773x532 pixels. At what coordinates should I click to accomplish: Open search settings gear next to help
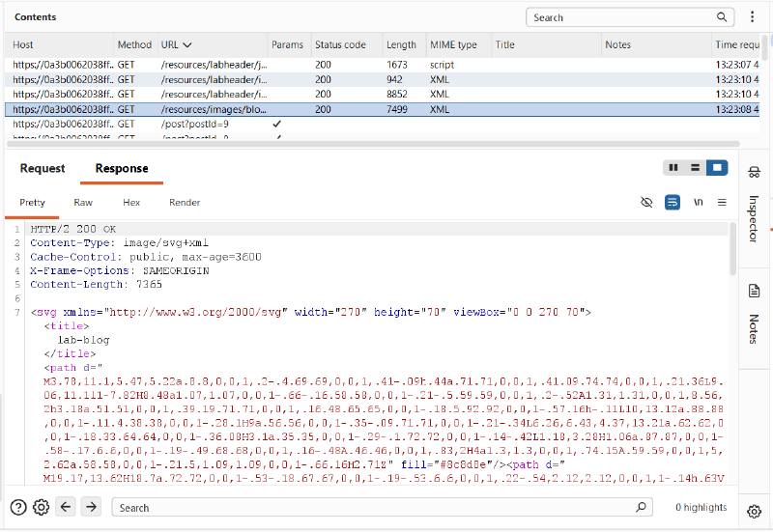41,507
